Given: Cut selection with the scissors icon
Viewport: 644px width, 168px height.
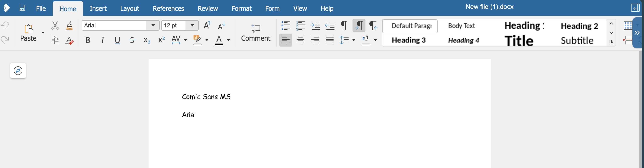Looking at the screenshot, I should [x=55, y=25].
